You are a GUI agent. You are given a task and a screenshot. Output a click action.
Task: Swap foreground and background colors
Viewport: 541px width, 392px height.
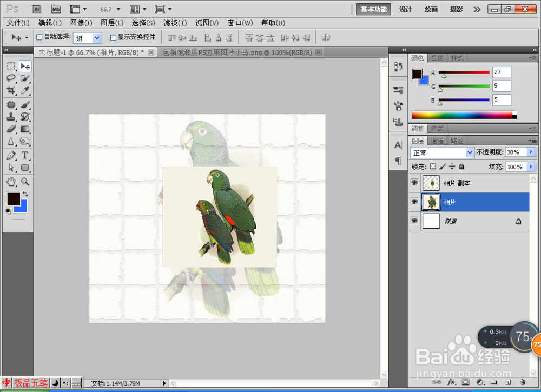click(x=25, y=194)
